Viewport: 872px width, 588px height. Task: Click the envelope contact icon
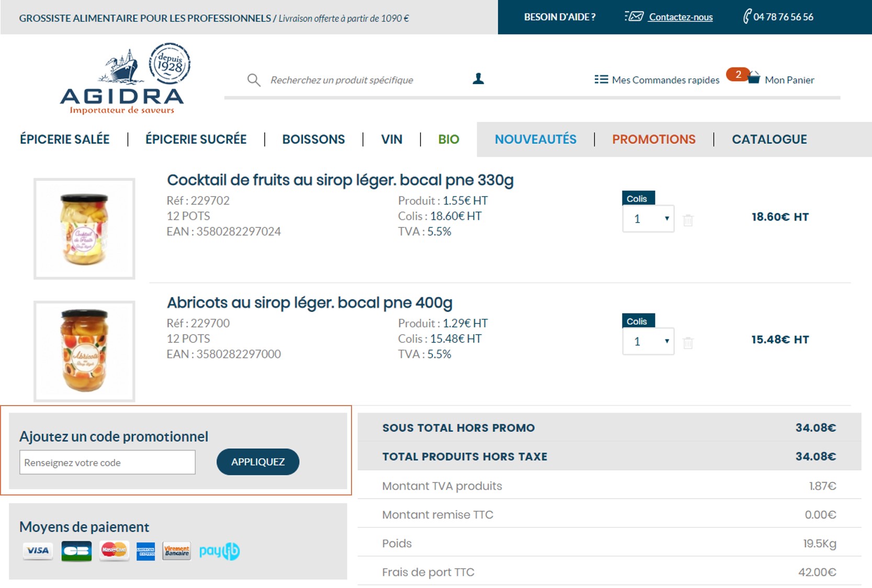pyautogui.click(x=634, y=17)
